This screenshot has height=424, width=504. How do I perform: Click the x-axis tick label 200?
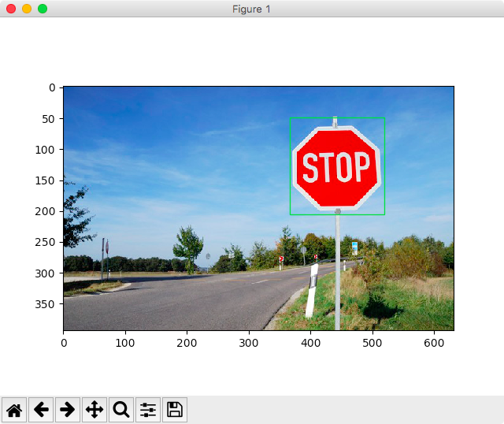187,343
